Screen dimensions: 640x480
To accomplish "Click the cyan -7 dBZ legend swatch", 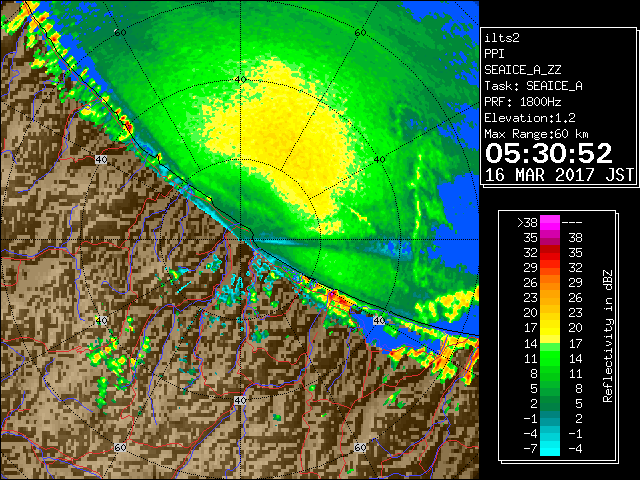I will (x=550, y=448).
